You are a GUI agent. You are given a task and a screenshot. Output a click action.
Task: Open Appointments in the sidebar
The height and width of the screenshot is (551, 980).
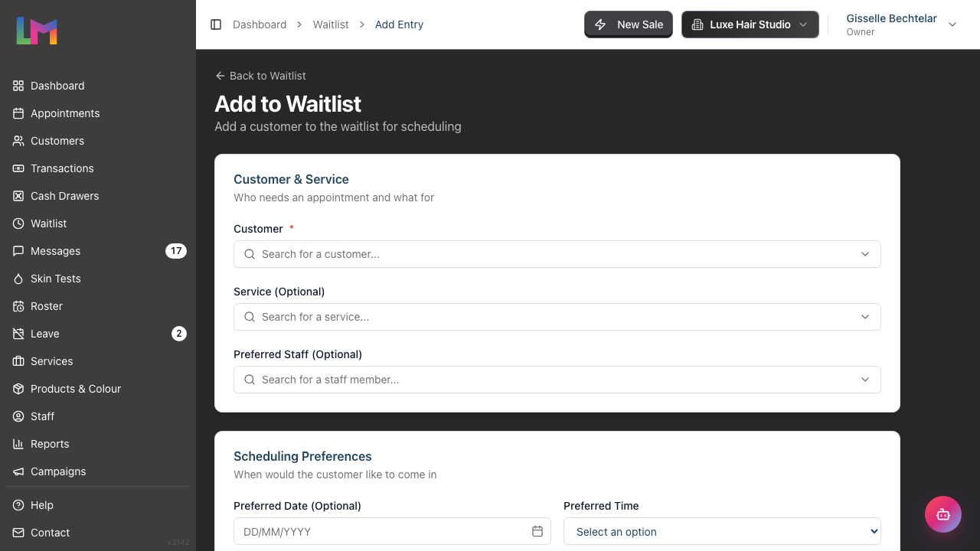(x=98, y=113)
